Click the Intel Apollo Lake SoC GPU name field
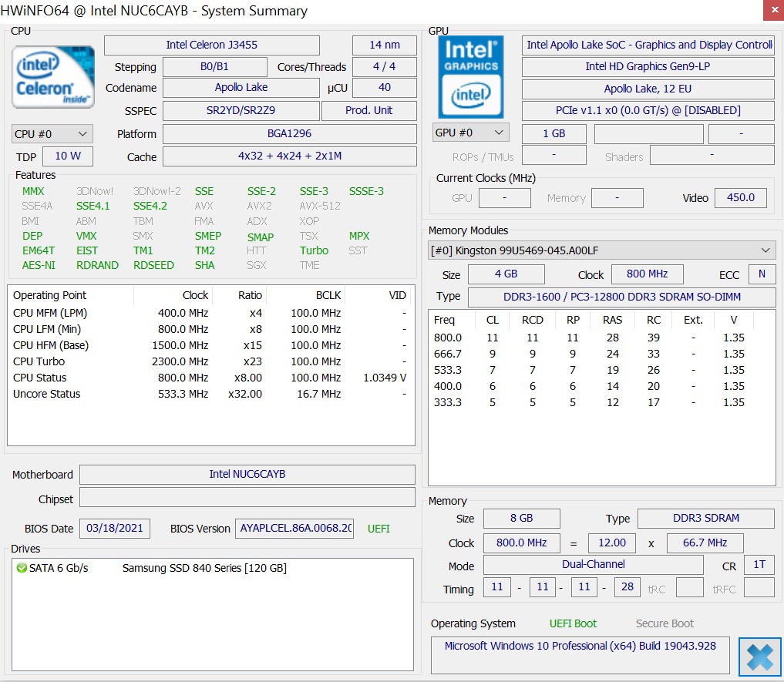784x682 pixels. (648, 45)
